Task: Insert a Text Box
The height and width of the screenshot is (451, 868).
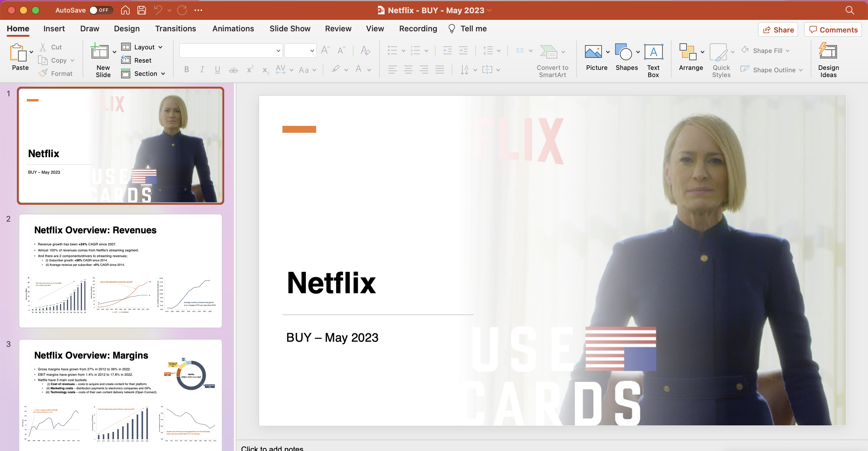Action: (x=653, y=61)
